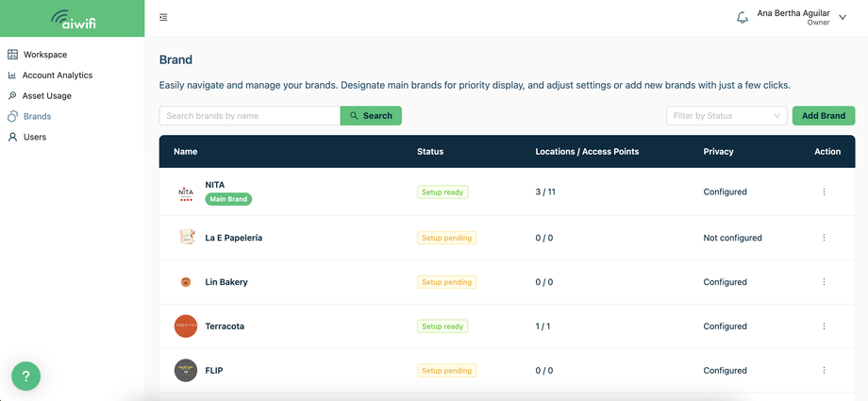The height and width of the screenshot is (401, 868).
Task: Open notifications bell icon
Action: [x=743, y=18]
